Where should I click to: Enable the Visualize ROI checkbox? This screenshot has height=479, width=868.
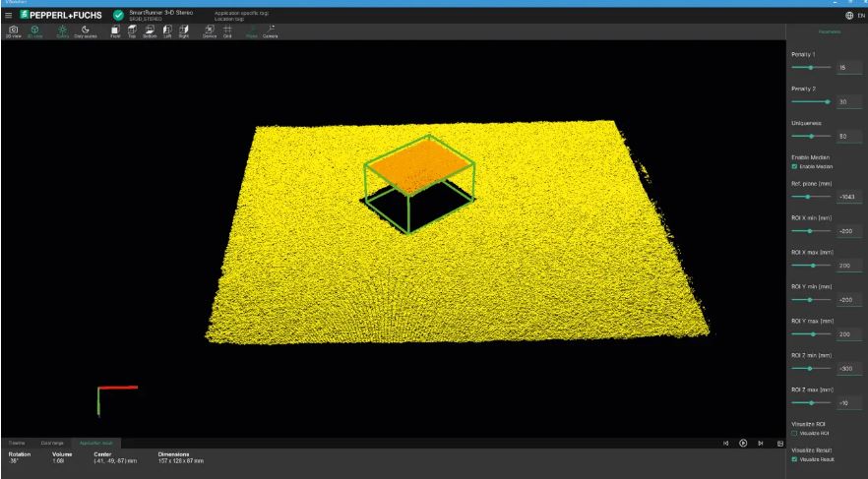(x=794, y=433)
